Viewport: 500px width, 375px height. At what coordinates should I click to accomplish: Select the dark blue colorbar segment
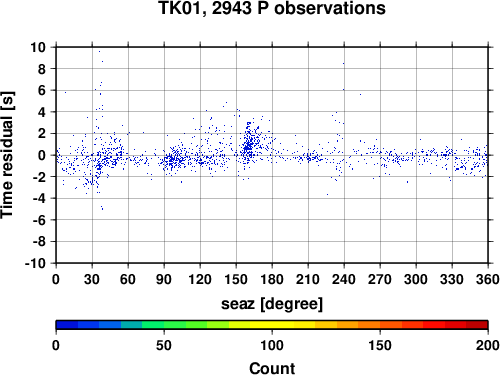click(67, 325)
